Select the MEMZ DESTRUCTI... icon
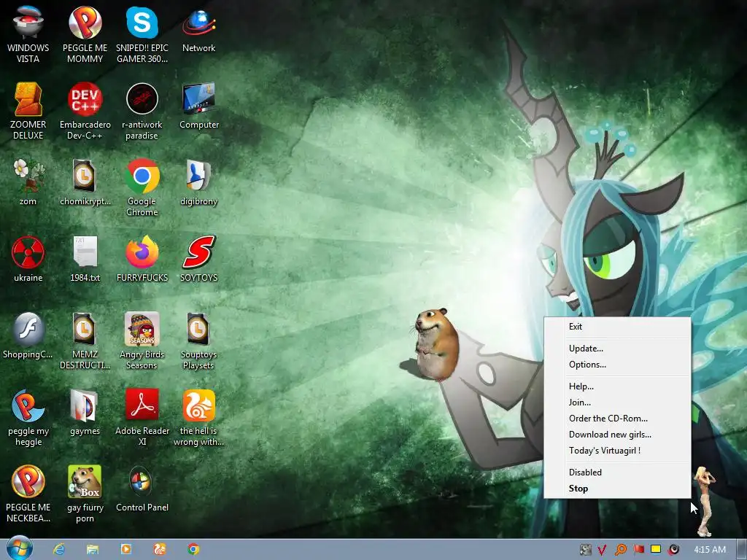 (x=85, y=341)
